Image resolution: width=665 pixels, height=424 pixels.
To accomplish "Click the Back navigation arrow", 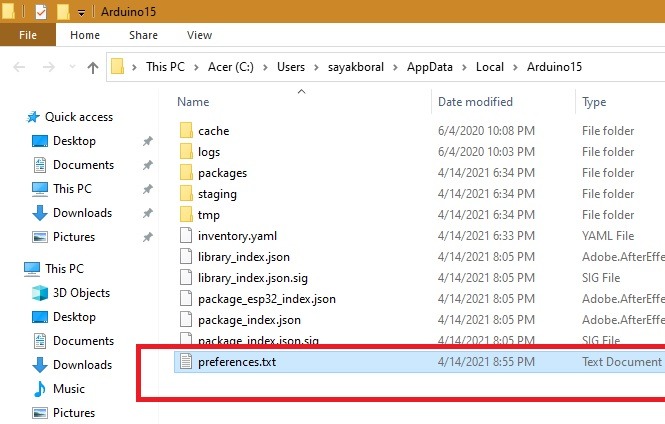I will (19, 67).
